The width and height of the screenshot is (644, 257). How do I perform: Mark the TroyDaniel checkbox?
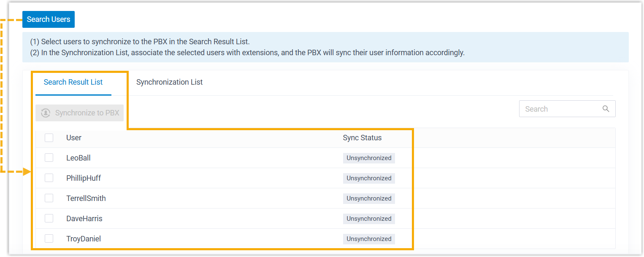click(49, 239)
